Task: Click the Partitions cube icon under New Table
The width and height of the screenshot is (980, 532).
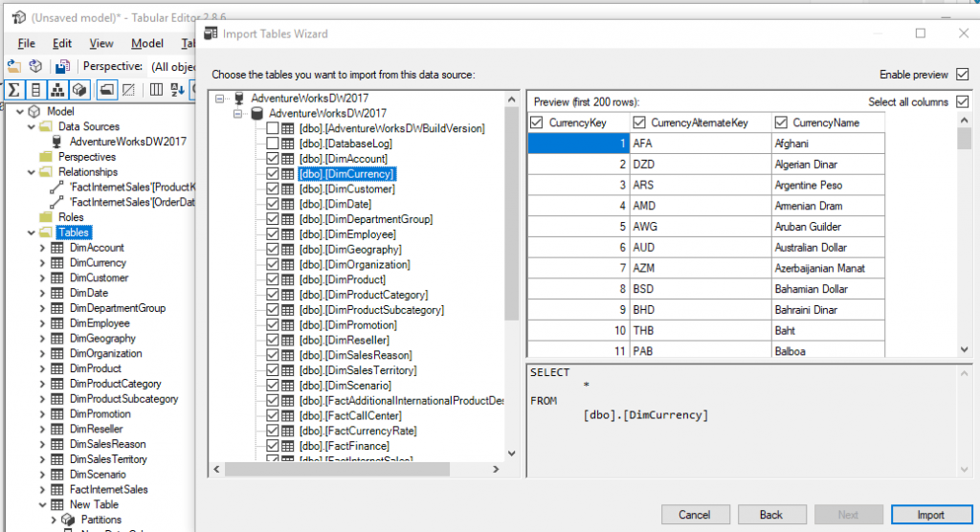Action: click(68, 521)
